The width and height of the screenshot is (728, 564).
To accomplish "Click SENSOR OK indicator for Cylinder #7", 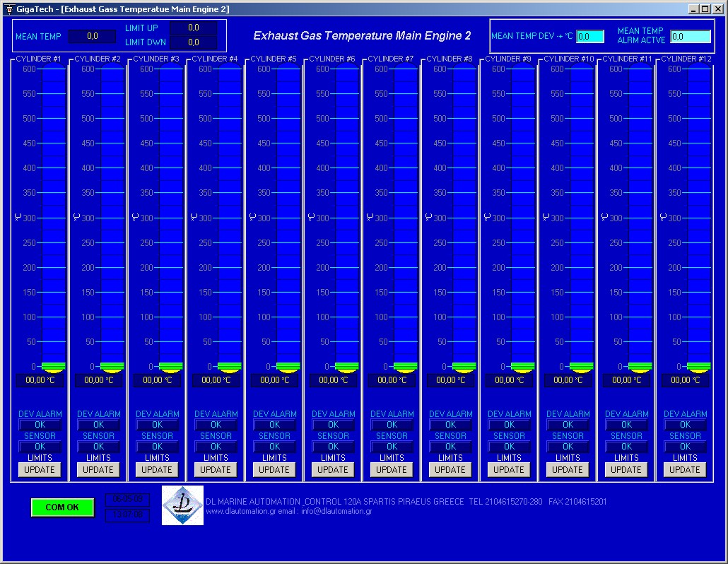I will click(x=392, y=447).
